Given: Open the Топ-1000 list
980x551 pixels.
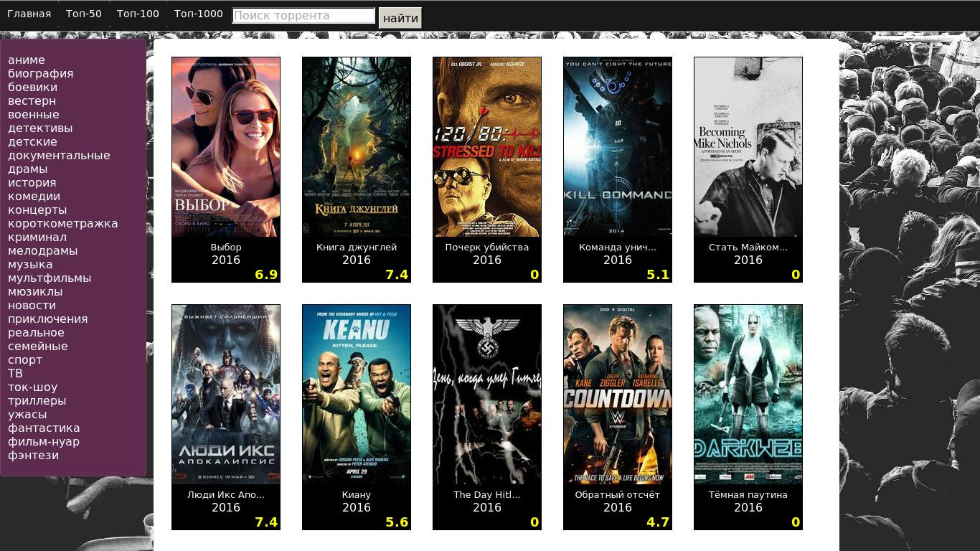Looking at the screenshot, I should coord(199,14).
